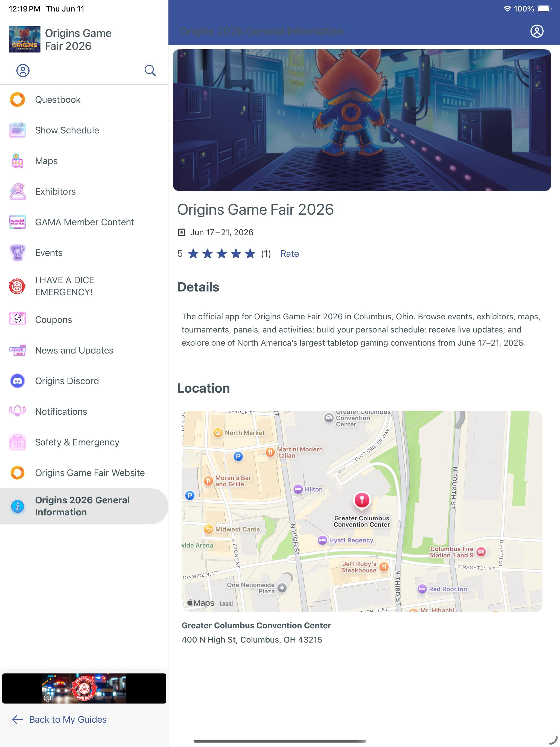Tap the Jeff Ruby's Steakhouse pin
The width and height of the screenshot is (560, 747).
[384, 567]
